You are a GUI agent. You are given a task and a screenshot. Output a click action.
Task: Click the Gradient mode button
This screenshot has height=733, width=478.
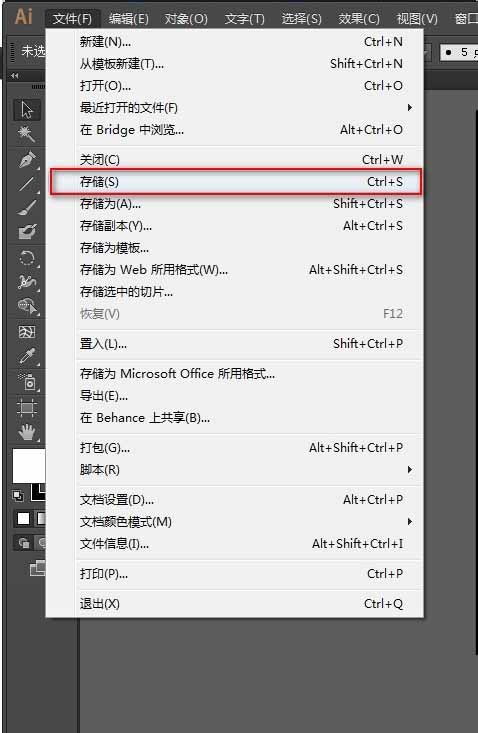point(41,519)
